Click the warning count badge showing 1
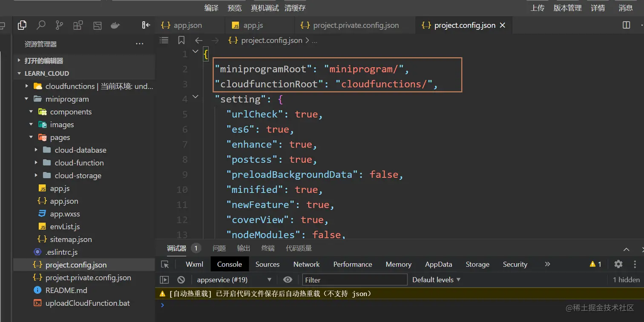The height and width of the screenshot is (322, 644). pyautogui.click(x=595, y=264)
